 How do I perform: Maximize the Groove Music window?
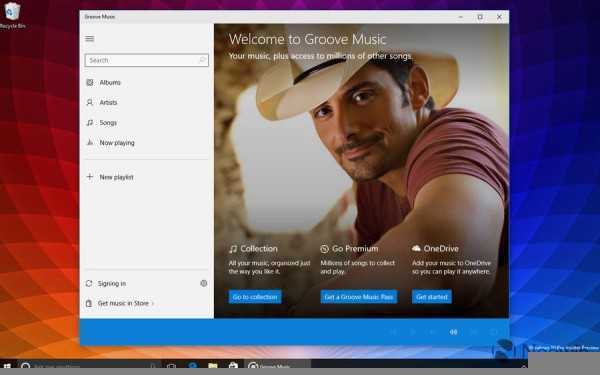pyautogui.click(x=480, y=17)
